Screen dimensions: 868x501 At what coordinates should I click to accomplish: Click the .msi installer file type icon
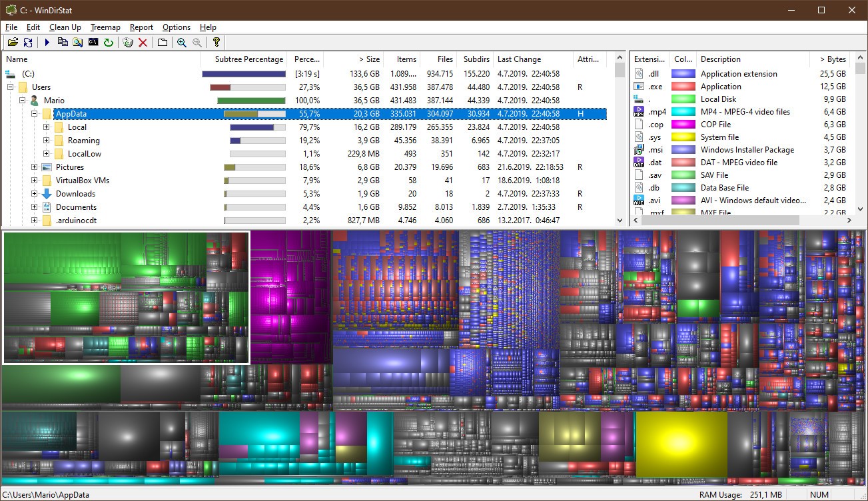639,150
